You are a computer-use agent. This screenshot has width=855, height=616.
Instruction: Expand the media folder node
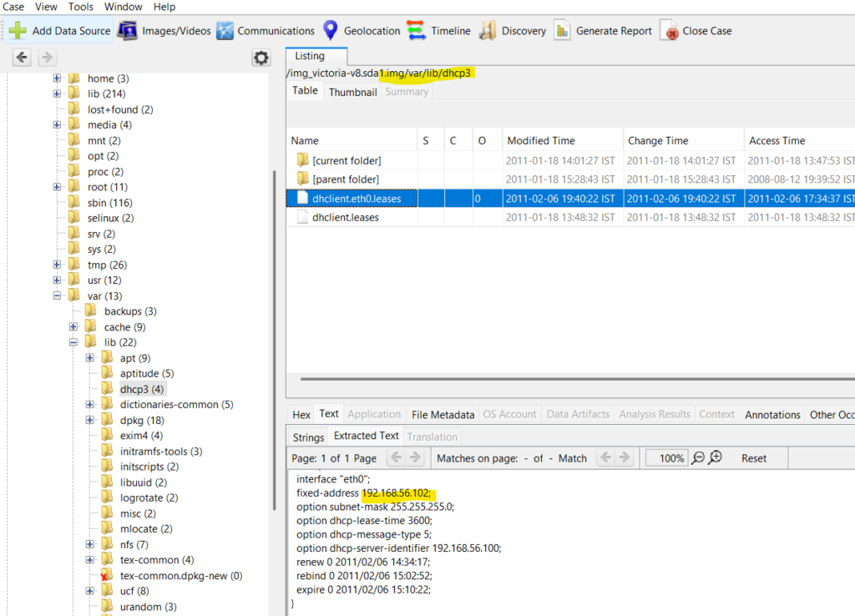point(57,125)
